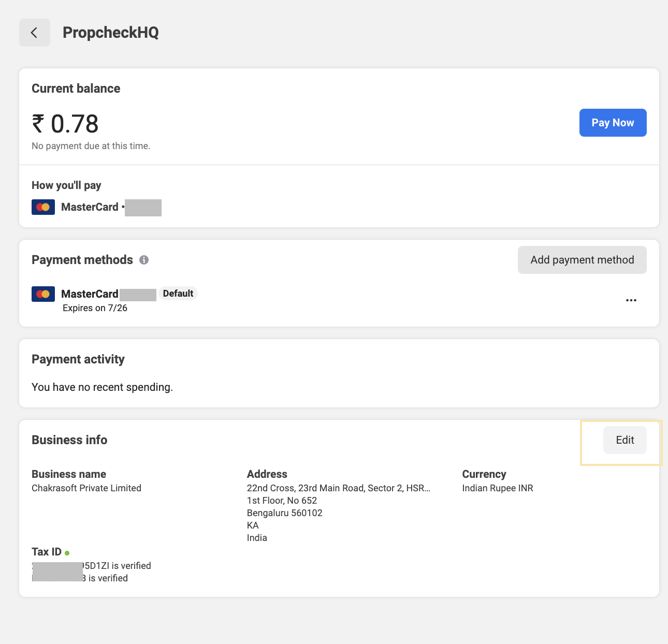
Task: Click 'Indian Rupee INR' currency value
Action: pyautogui.click(x=498, y=488)
